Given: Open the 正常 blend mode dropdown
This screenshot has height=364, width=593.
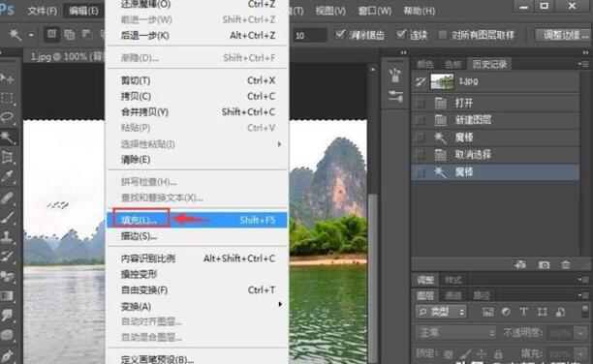Looking at the screenshot, I should pos(455,333).
